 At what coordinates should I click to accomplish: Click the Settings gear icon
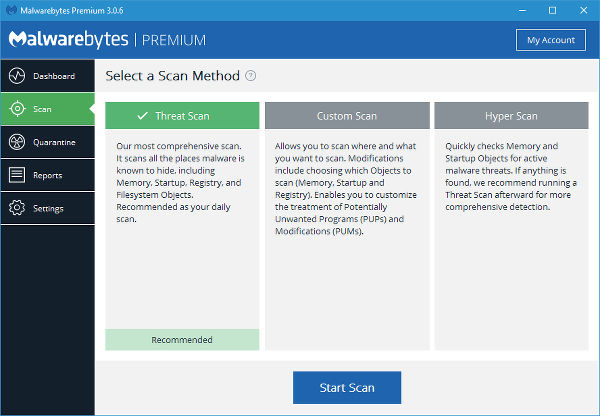pyautogui.click(x=17, y=208)
